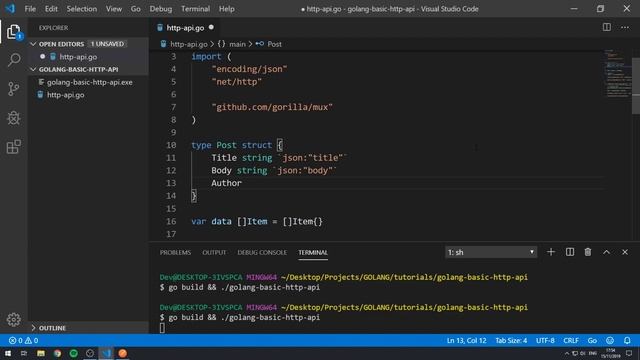Click the VS Code logo in title bar
This screenshot has height=360, width=640.
click(x=10, y=9)
